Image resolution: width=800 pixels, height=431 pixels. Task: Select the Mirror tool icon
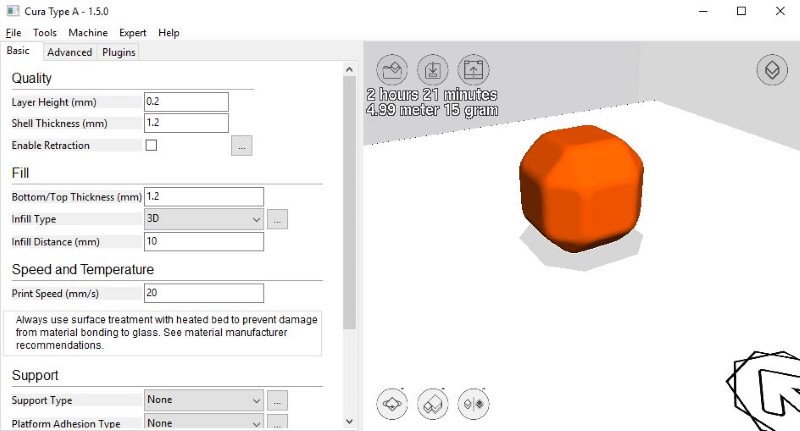click(473, 404)
